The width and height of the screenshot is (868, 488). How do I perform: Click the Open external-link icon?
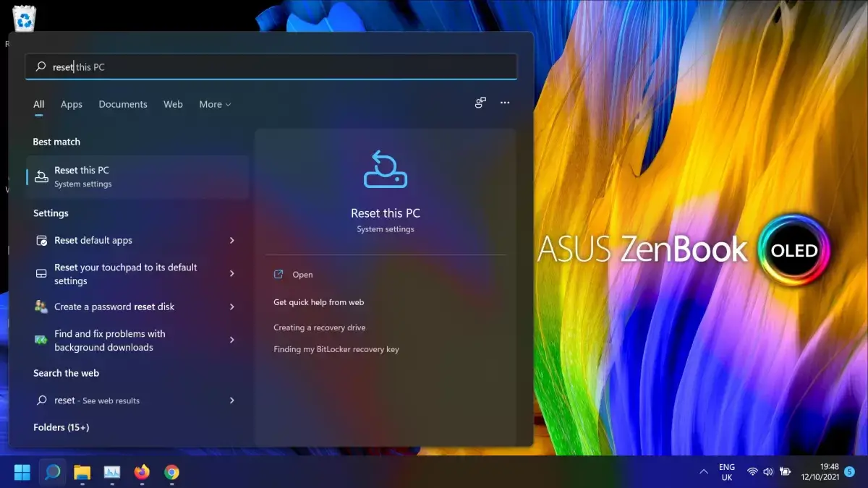click(278, 275)
